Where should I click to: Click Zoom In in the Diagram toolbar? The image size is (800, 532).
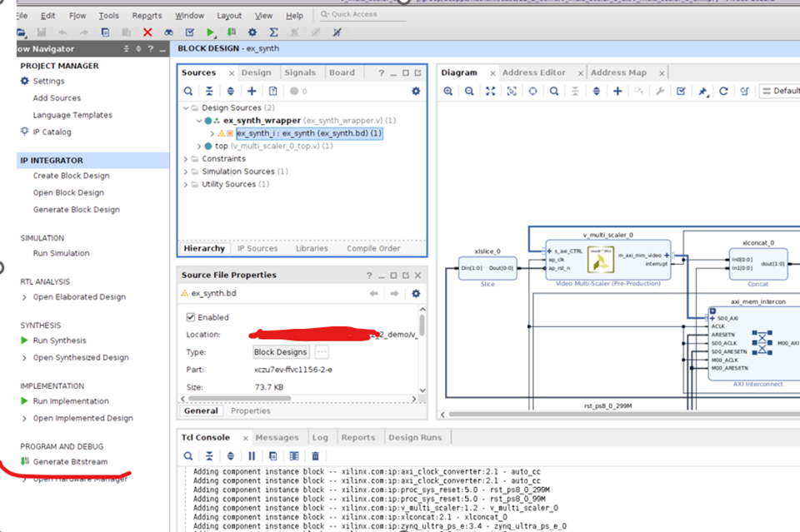pyautogui.click(x=448, y=91)
